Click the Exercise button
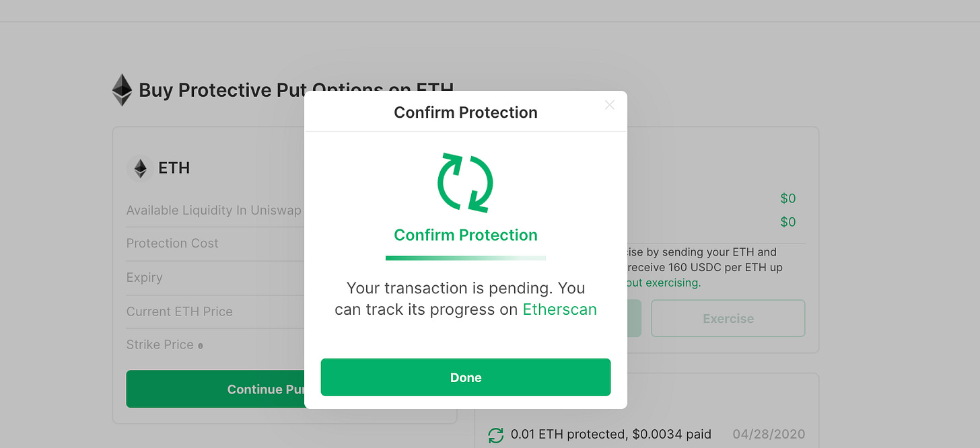The height and width of the screenshot is (448, 980). (728, 318)
